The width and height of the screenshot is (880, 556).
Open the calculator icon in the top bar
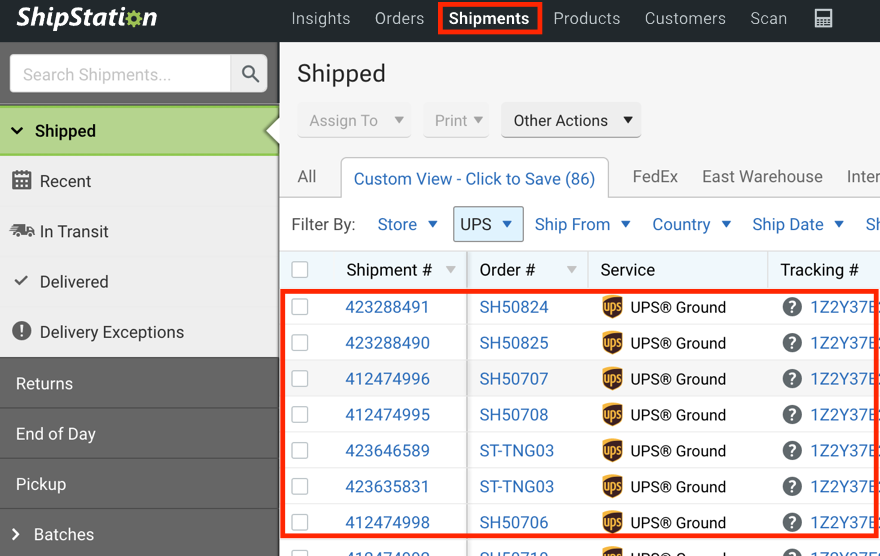pos(823,19)
